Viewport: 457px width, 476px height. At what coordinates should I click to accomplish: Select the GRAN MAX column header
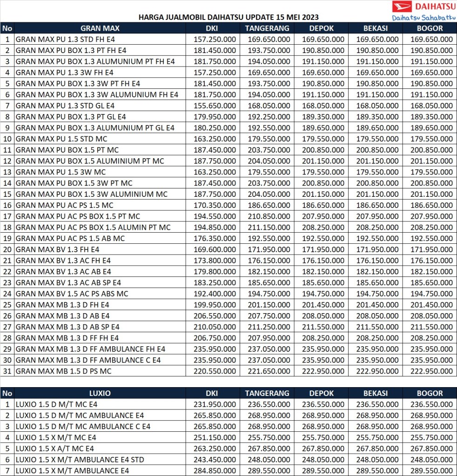[100, 28]
